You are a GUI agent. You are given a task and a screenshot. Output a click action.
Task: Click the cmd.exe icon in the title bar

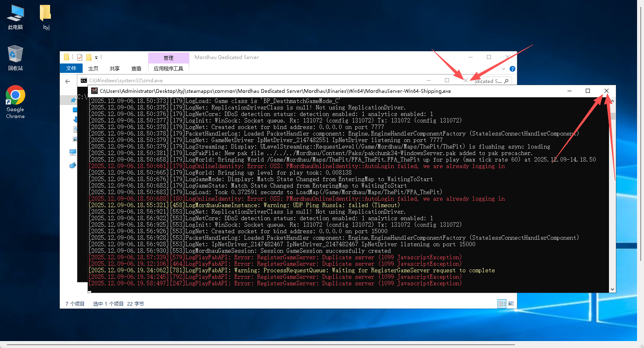pyautogui.click(x=84, y=81)
